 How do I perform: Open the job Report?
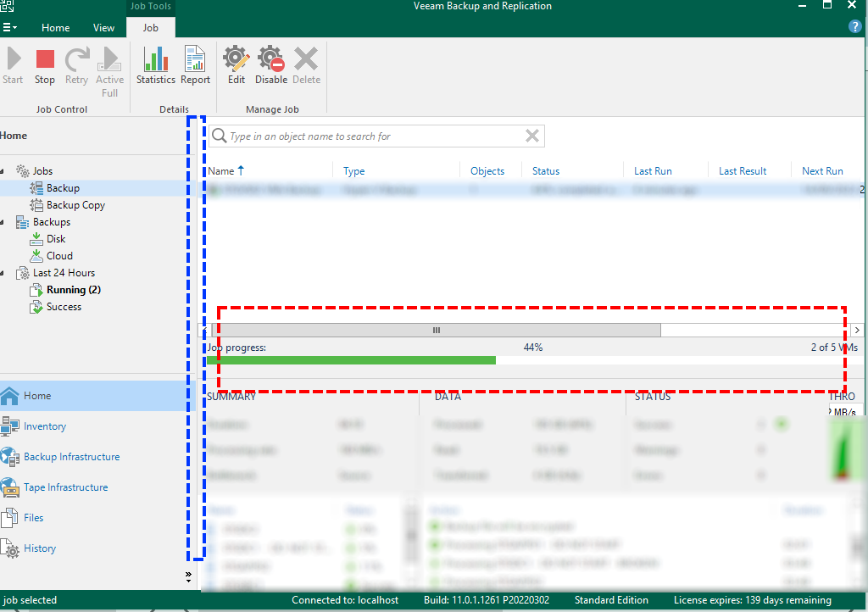coord(196,65)
